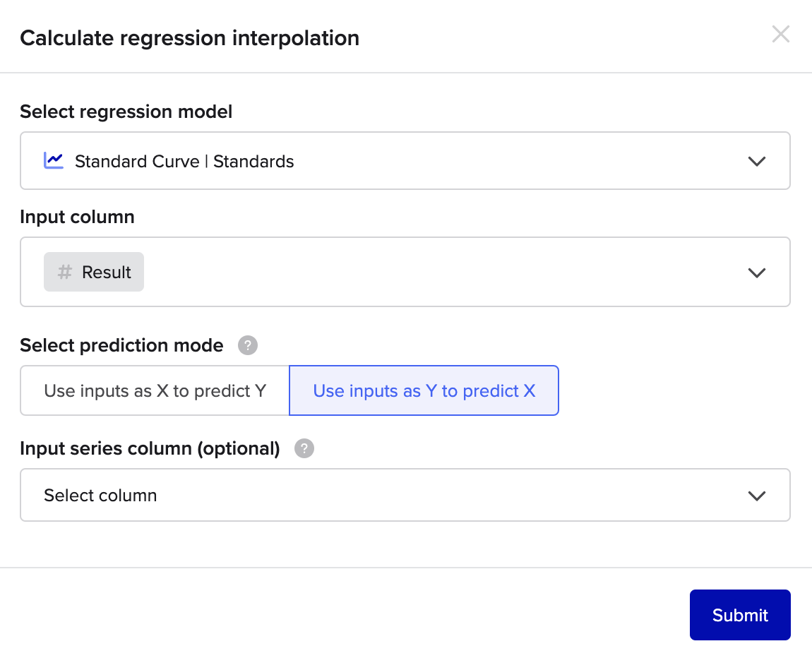Expand the regression model chevron arrow
The width and height of the screenshot is (812, 658).
click(757, 162)
